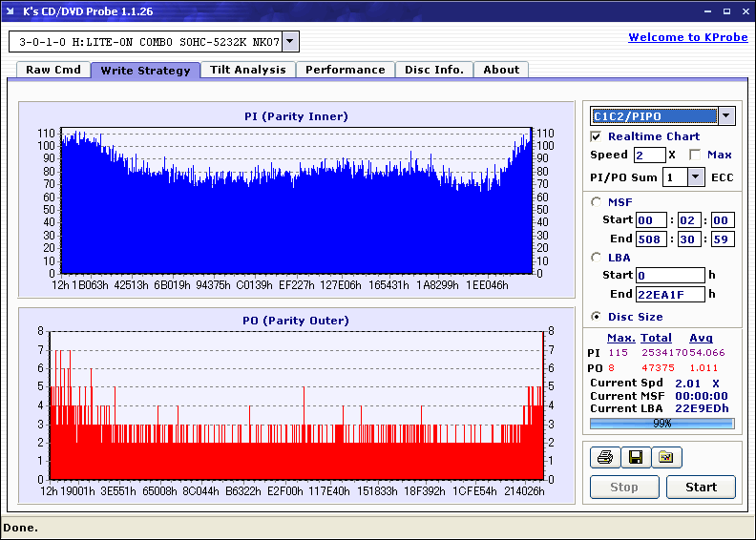Click the 99% scan progress bar
The width and height of the screenshot is (756, 540).
[661, 423]
